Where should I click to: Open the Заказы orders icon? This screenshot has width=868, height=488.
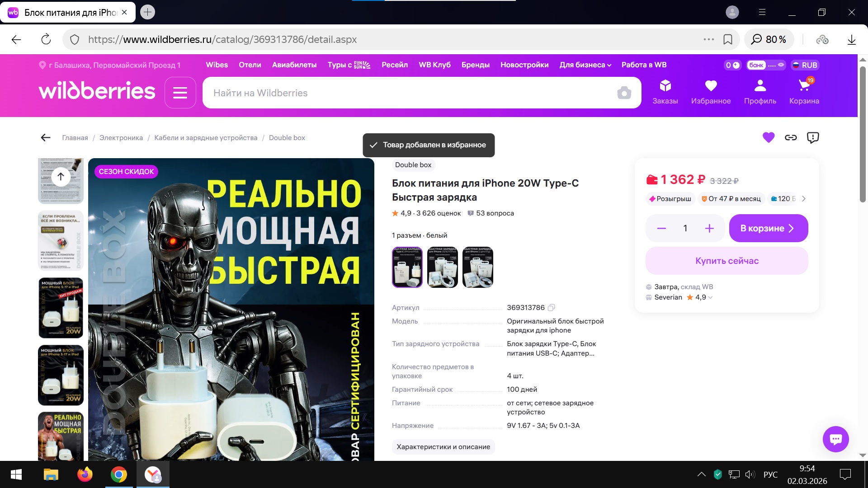coord(665,92)
